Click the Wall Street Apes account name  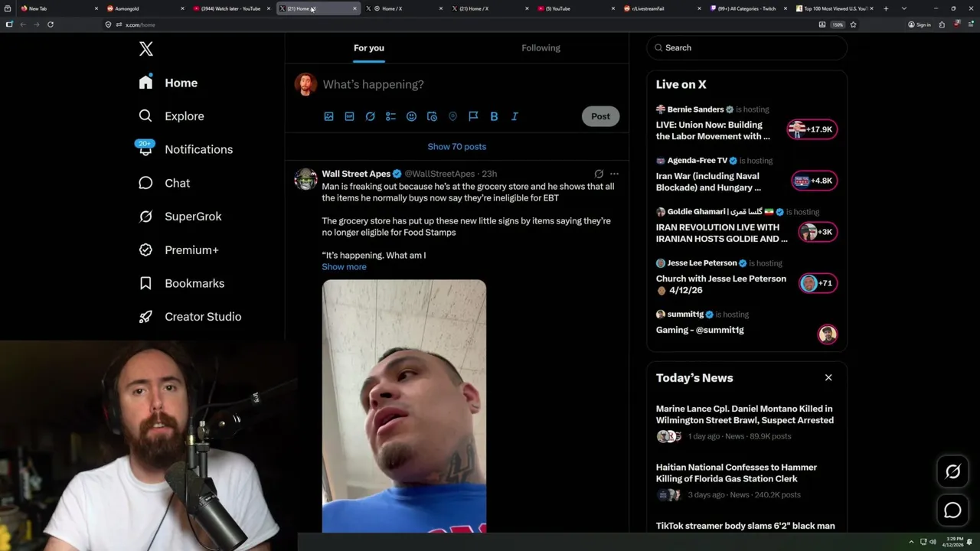(356, 174)
